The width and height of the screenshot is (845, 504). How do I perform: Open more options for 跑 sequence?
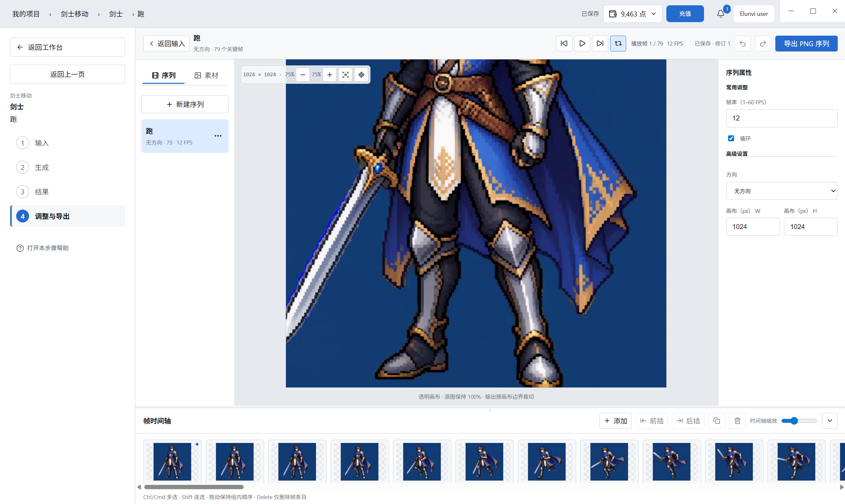218,136
